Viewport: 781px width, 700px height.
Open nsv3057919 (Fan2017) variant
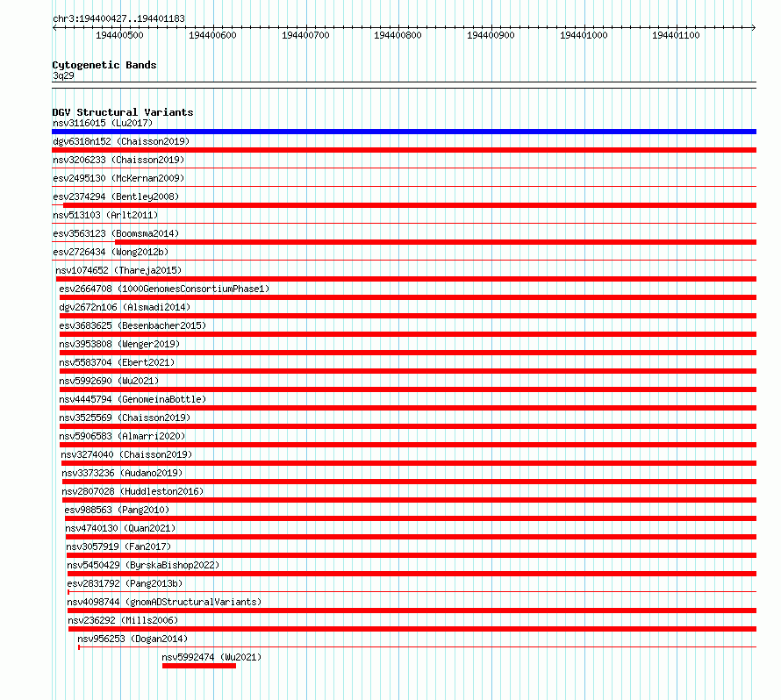pyautogui.click(x=118, y=546)
